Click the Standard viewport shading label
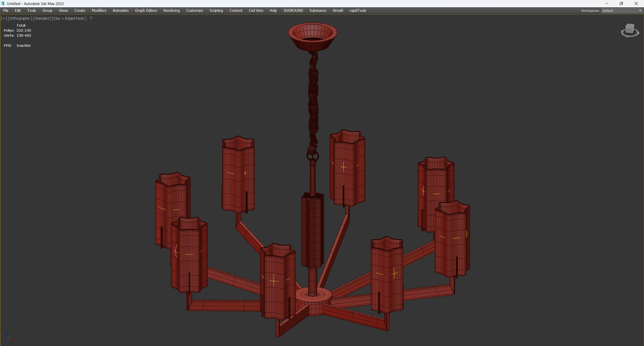The height and width of the screenshot is (346, 644). (x=42, y=18)
